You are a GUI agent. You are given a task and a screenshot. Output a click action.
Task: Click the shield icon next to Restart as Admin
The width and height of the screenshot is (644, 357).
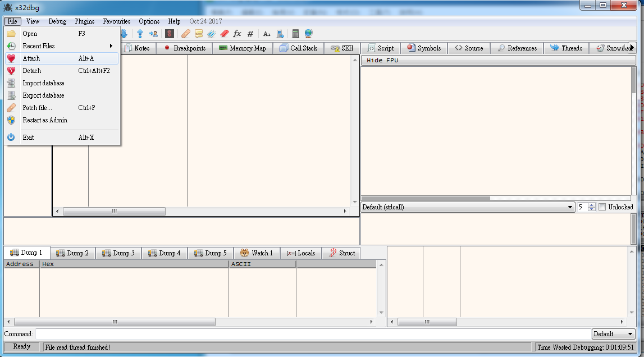[11, 120]
